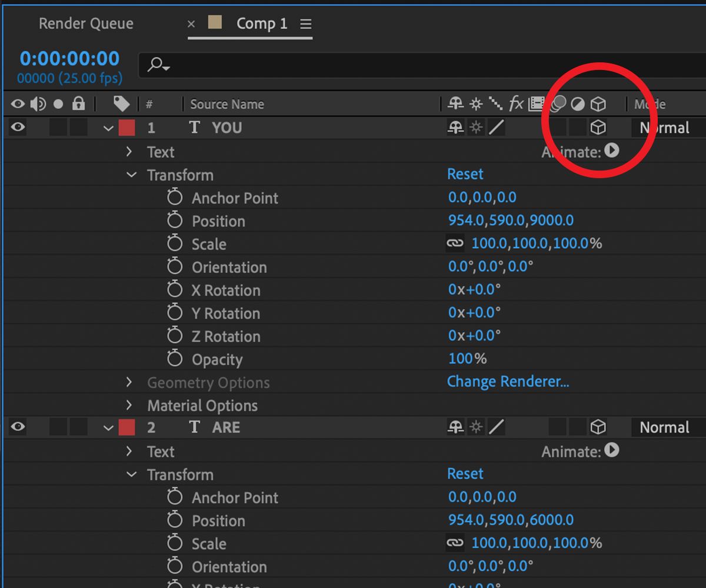The height and width of the screenshot is (588, 706).
Task: Click the 3D Layer cube in the switches column header
Action: [598, 103]
